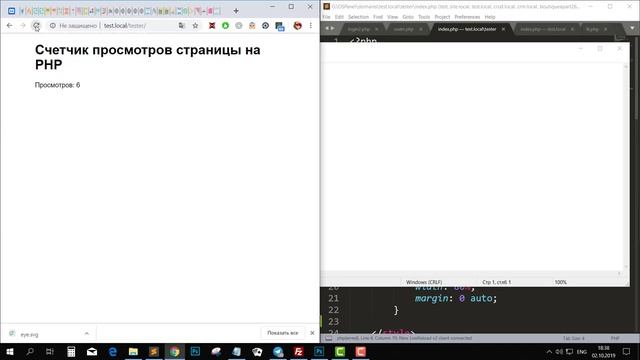640x360 pixels.
Task: Close the index.php — test.local/tester tab
Action: [x=503, y=29]
